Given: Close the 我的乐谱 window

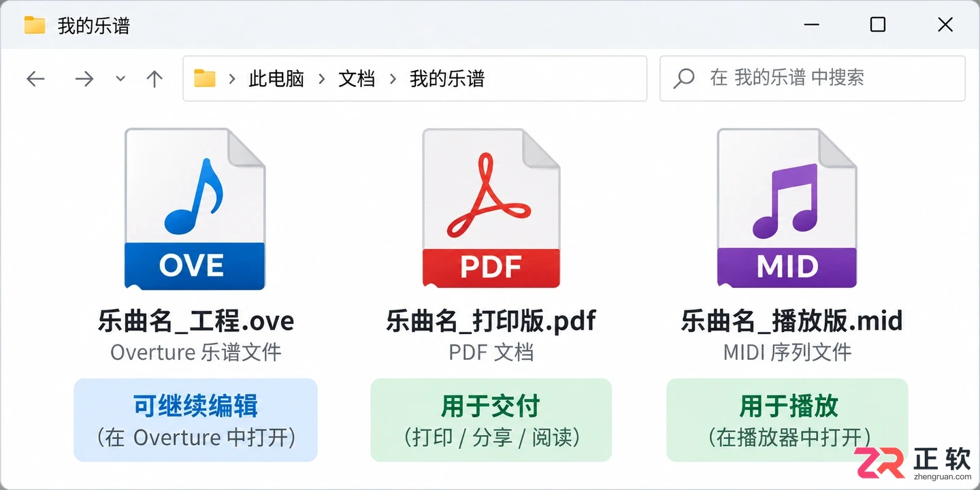Looking at the screenshot, I should (945, 25).
